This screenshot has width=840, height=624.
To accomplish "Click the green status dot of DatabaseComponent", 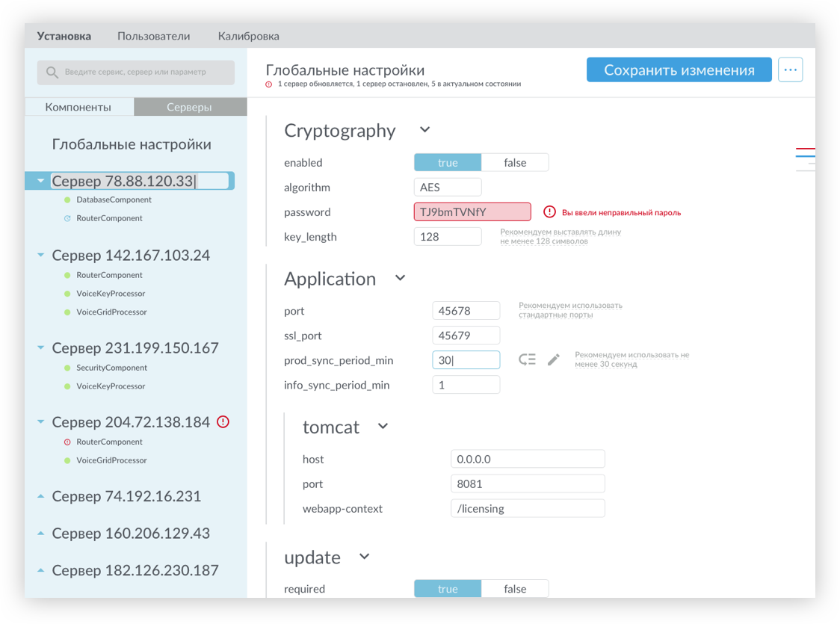I will point(67,200).
